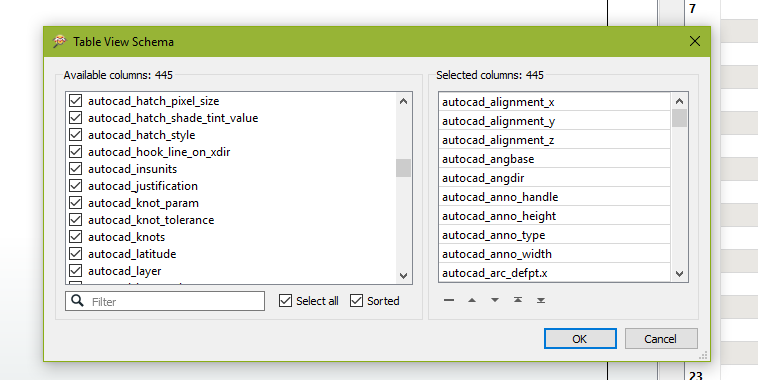758x380 pixels.
Task: Select autocad_alignment_y in Selected columns
Action: (x=554, y=121)
